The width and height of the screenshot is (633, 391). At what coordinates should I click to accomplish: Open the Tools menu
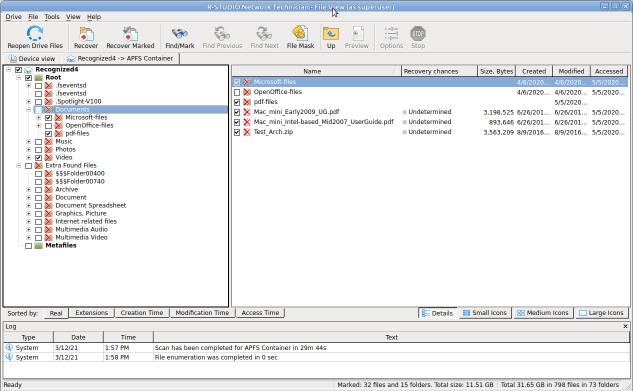52,17
